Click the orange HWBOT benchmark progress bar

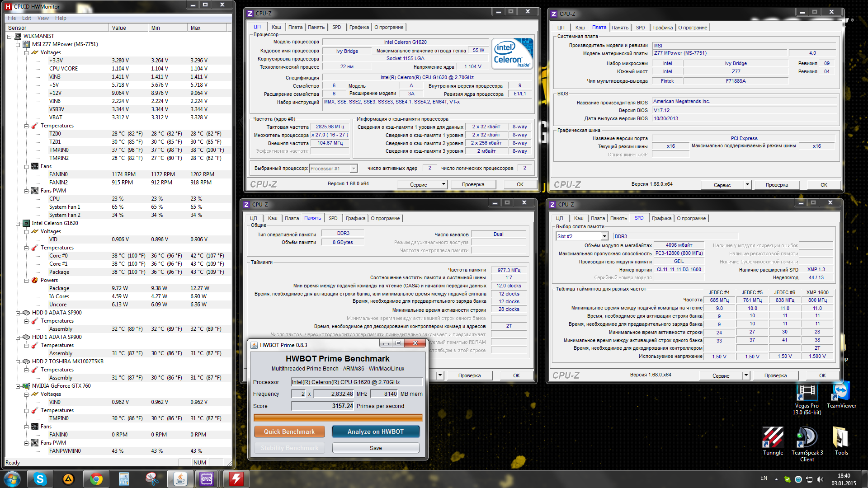pyautogui.click(x=338, y=418)
